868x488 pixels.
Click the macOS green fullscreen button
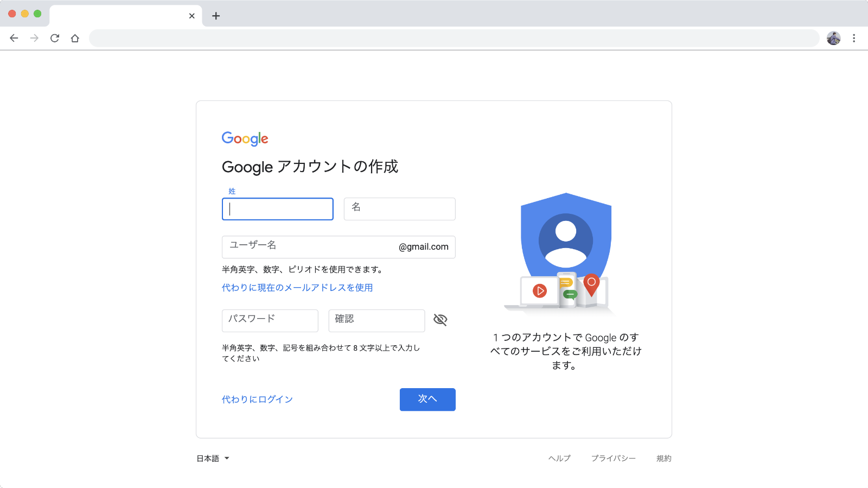(37, 14)
